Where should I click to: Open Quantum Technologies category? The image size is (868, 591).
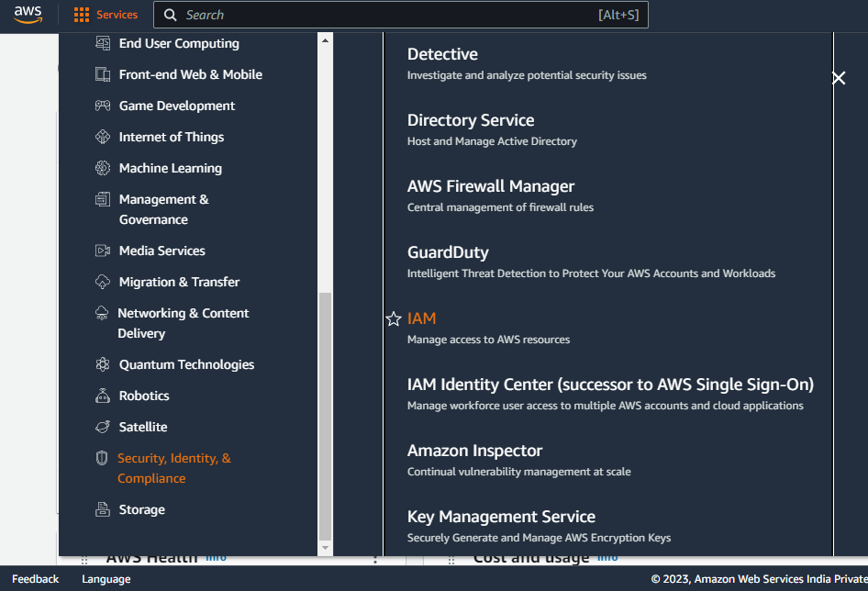point(186,364)
